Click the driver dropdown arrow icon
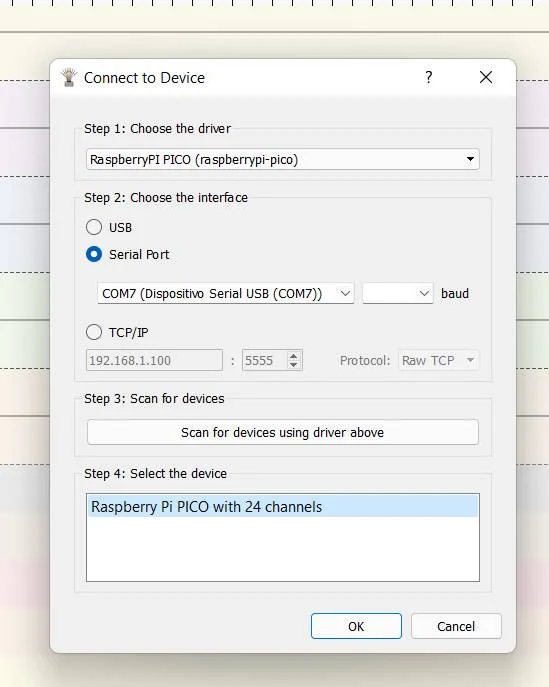 (470, 159)
